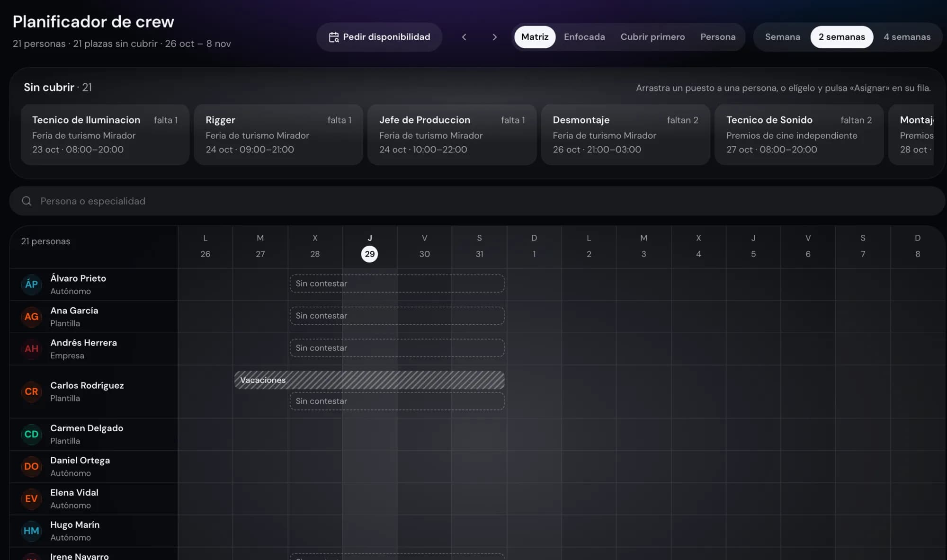Screen dimensions: 947x560
Task: Click Carlos Rodríguez's Vacaciones bar
Action: point(369,380)
